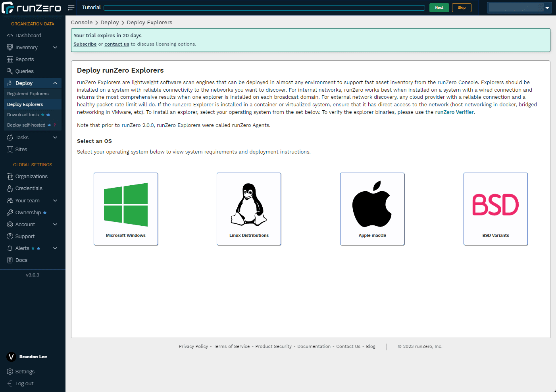Click the Reports icon

click(x=10, y=60)
